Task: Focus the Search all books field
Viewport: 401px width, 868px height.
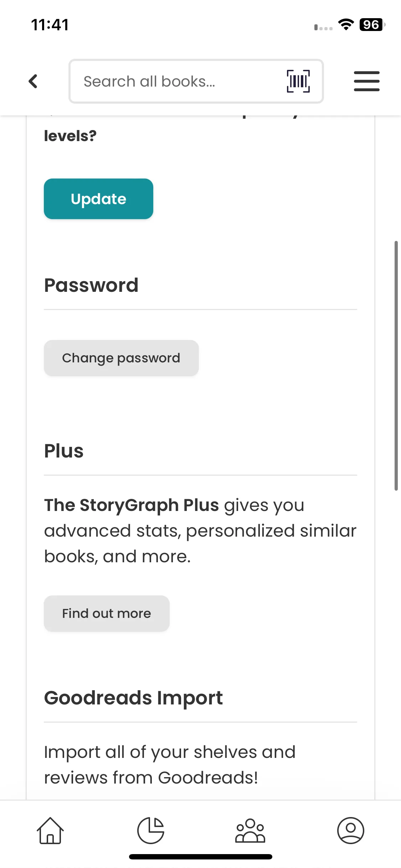Action: pyautogui.click(x=178, y=81)
